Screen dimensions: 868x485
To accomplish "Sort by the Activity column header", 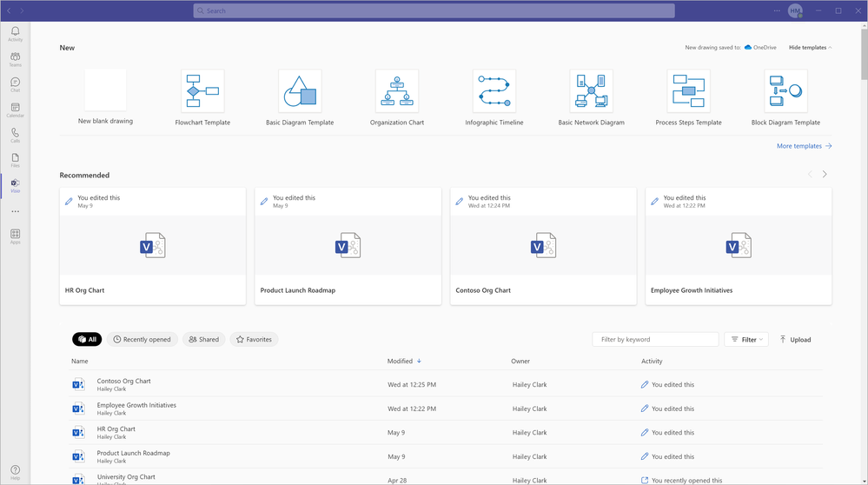I will point(652,361).
